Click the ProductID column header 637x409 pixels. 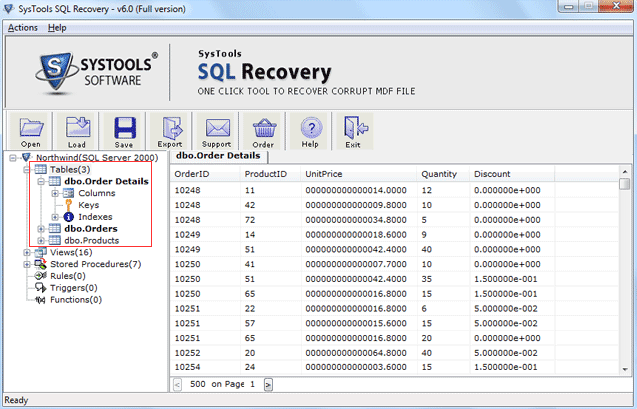point(271,174)
